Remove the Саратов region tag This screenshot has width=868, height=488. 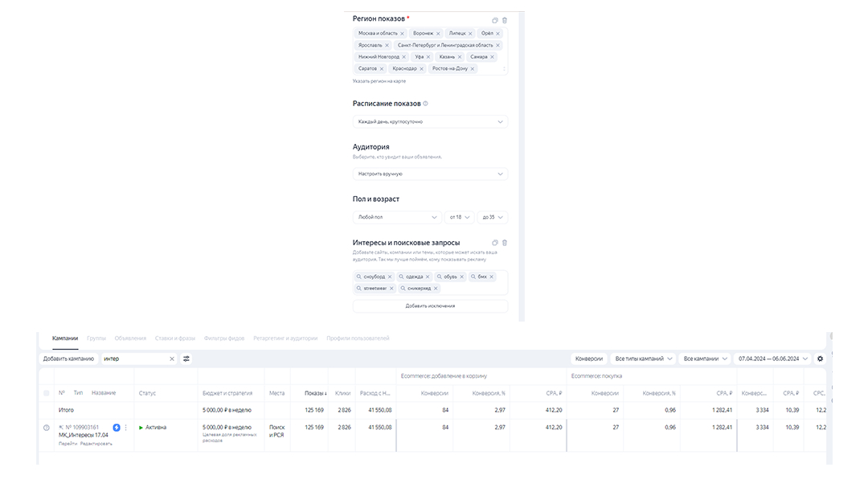click(x=382, y=68)
